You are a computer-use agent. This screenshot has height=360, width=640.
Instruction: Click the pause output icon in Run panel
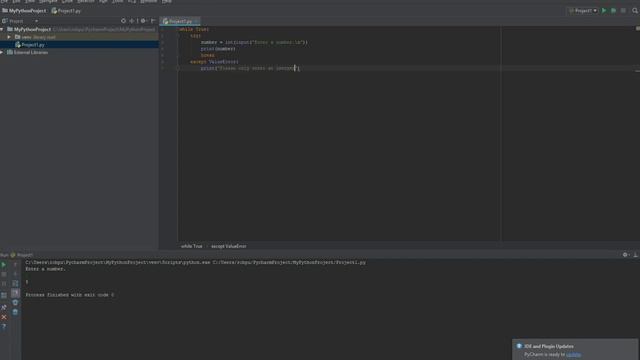click(4, 284)
